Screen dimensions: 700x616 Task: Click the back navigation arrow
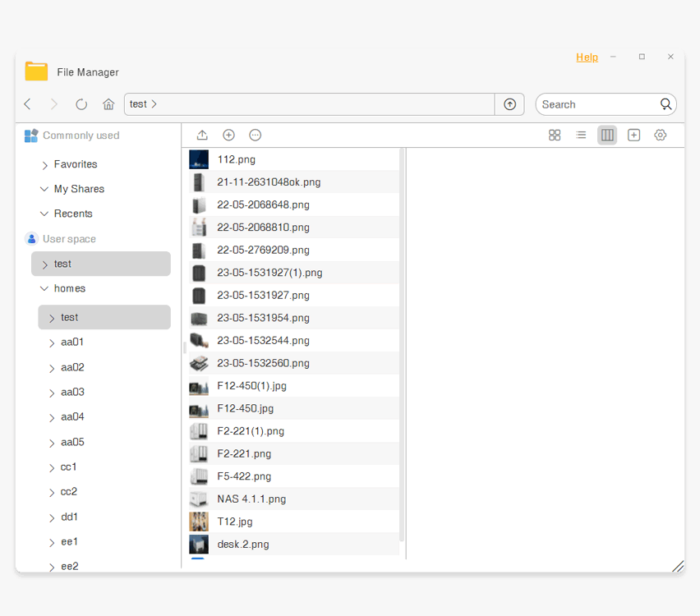tap(28, 104)
